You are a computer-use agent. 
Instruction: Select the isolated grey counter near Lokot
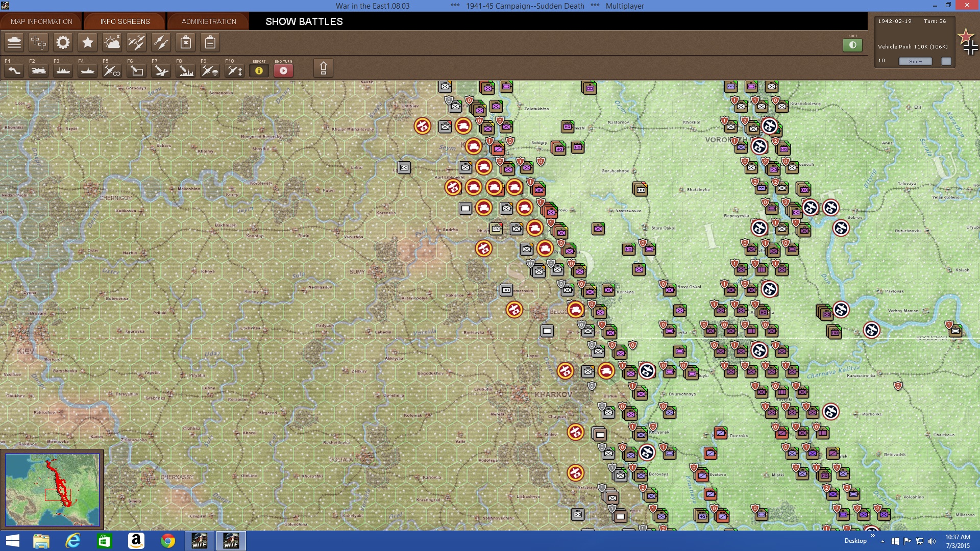[x=404, y=167]
